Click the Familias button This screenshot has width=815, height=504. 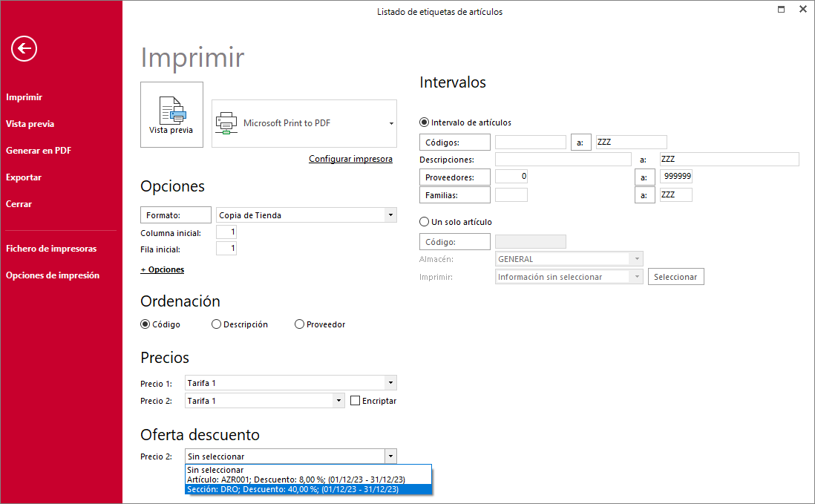[x=455, y=195]
